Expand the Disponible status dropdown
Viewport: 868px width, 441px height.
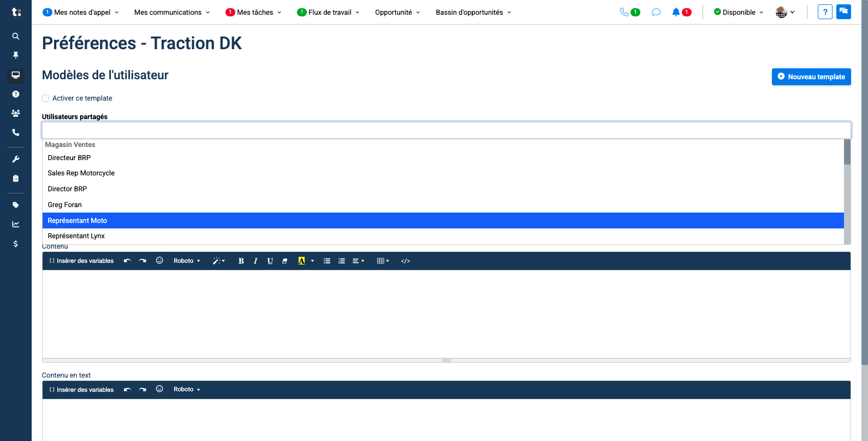click(x=739, y=12)
